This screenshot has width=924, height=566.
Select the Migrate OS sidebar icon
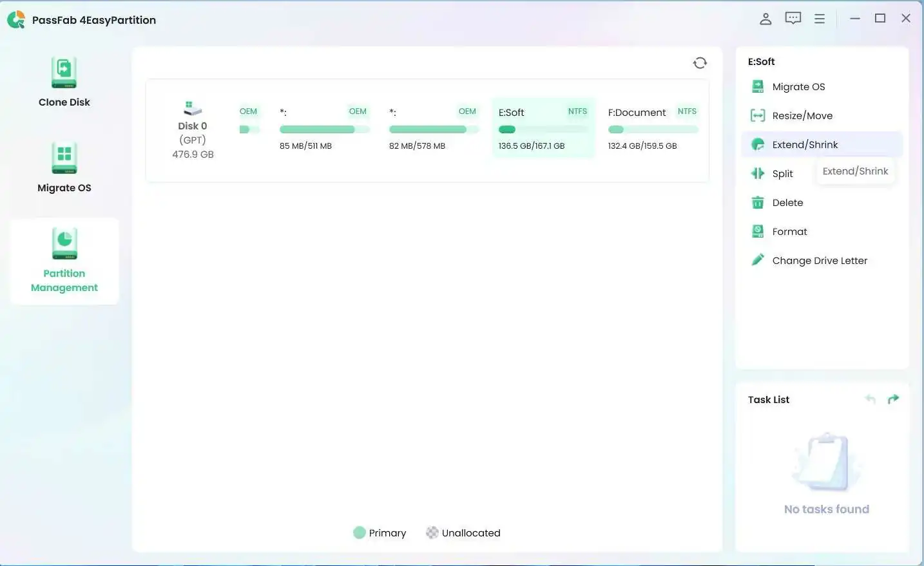coord(64,158)
